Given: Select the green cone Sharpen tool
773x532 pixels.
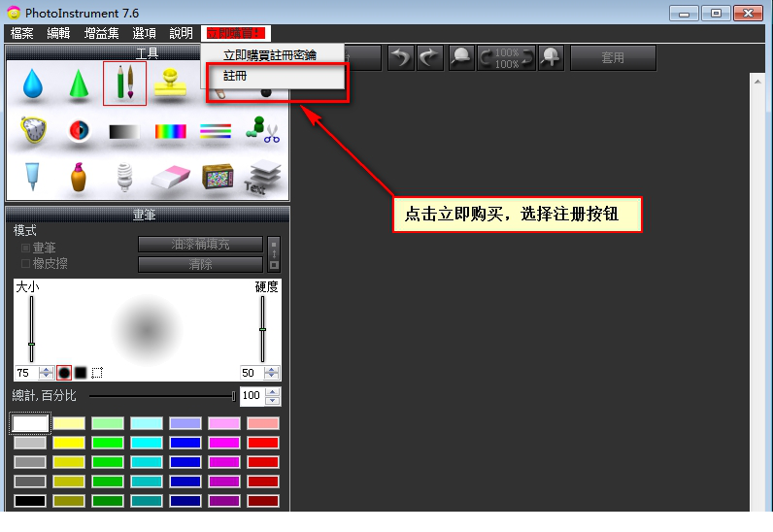Looking at the screenshot, I should click(79, 83).
